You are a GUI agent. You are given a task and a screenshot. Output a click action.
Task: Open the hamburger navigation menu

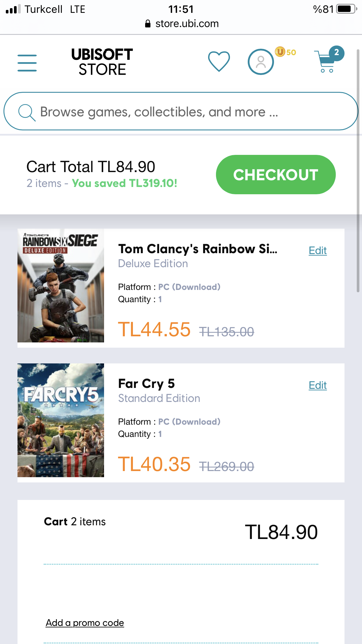pos(27,63)
